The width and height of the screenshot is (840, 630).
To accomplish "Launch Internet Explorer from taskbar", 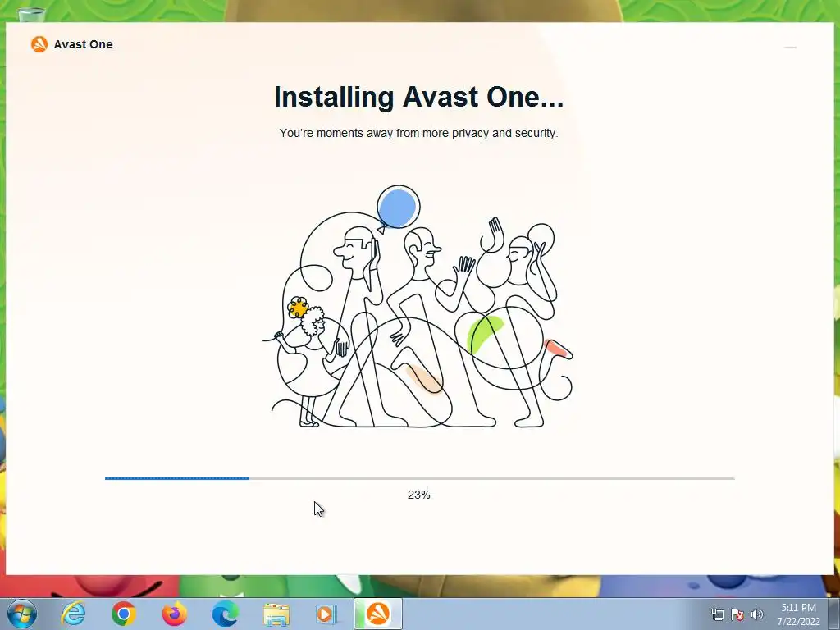I will [73, 614].
